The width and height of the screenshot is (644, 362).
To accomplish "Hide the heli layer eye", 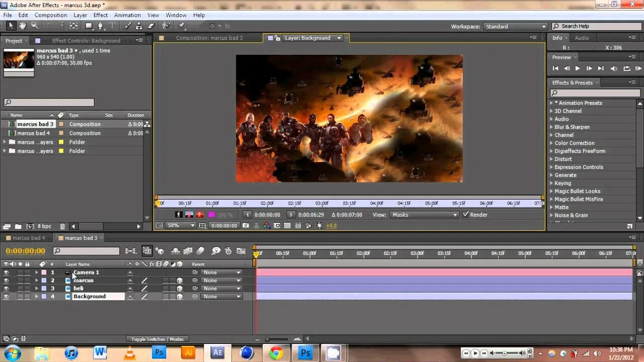I will point(6,289).
